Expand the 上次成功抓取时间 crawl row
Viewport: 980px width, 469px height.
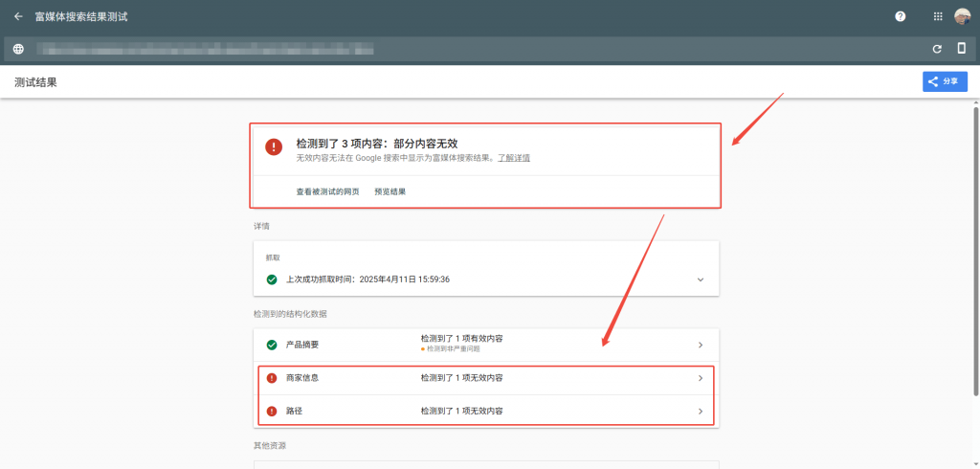pos(700,279)
